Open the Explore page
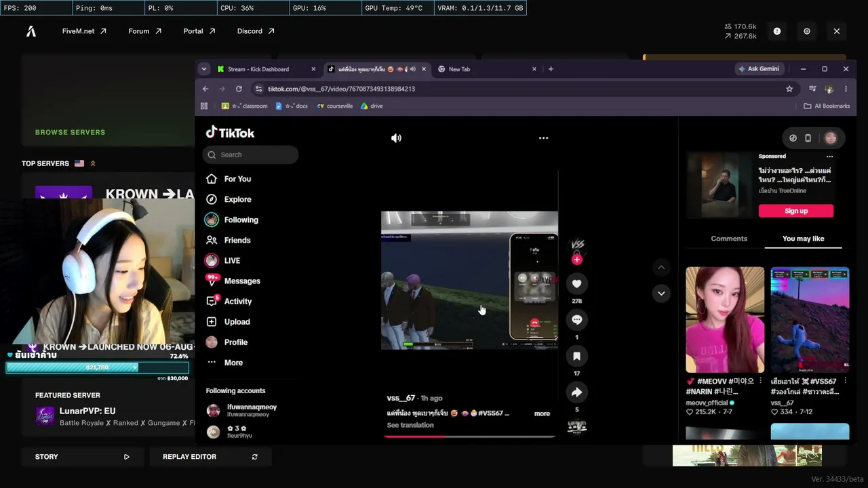The height and width of the screenshot is (488, 868). pyautogui.click(x=237, y=199)
